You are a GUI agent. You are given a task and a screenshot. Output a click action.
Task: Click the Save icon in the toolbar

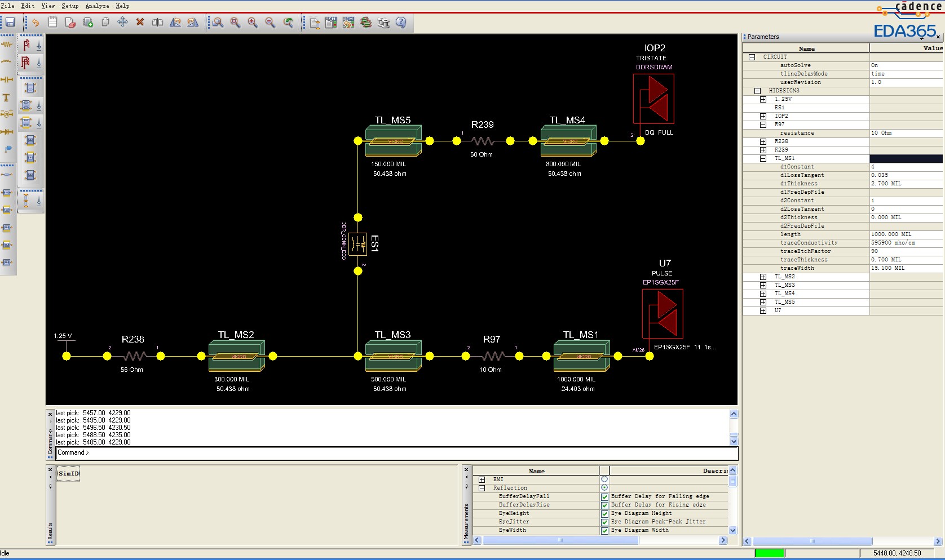pyautogui.click(x=10, y=23)
